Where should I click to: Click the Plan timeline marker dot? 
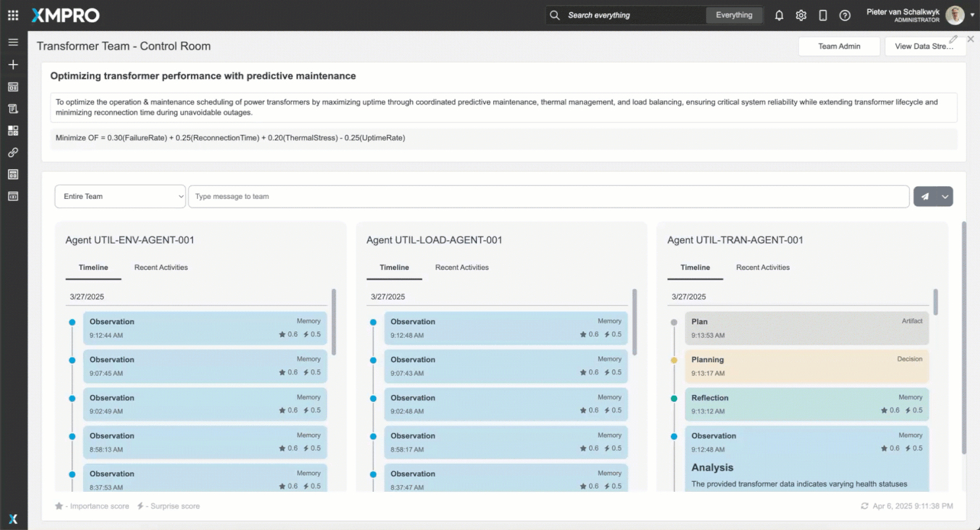(x=674, y=323)
